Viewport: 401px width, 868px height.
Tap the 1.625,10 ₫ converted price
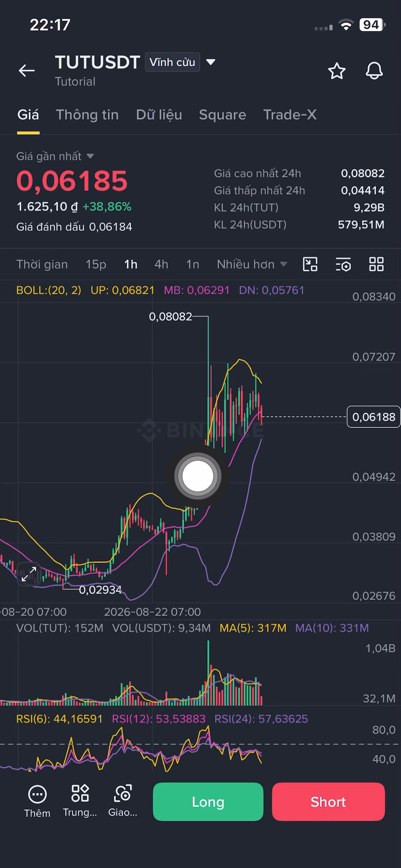[47, 207]
